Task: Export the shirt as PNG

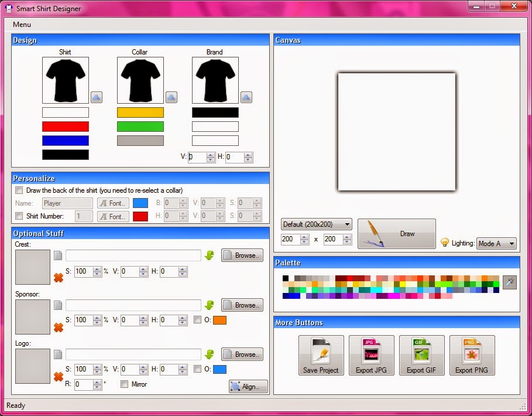Action: 472,355
